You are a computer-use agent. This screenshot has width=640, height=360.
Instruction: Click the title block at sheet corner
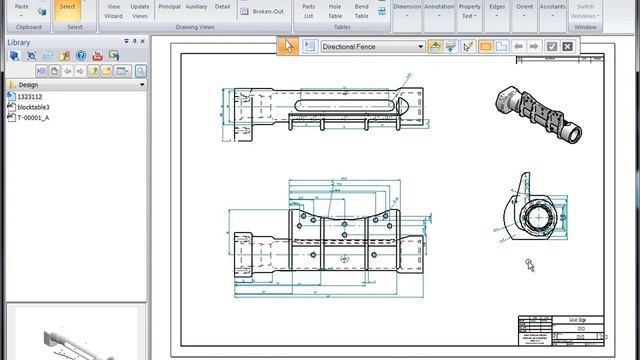point(561,331)
